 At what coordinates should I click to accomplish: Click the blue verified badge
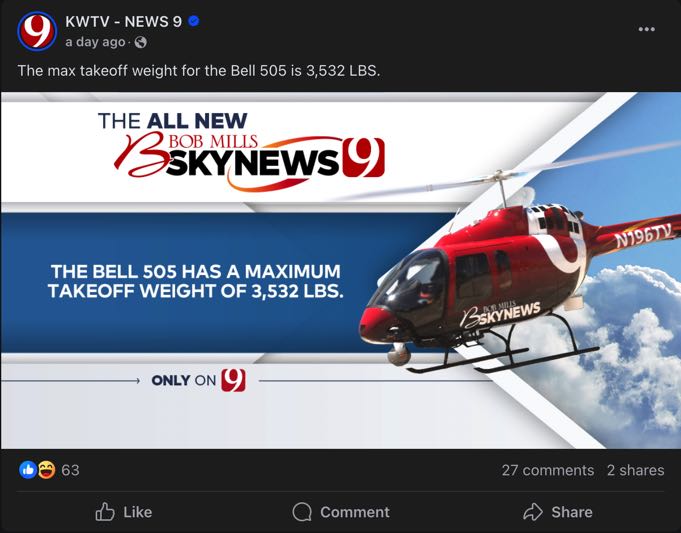194,21
